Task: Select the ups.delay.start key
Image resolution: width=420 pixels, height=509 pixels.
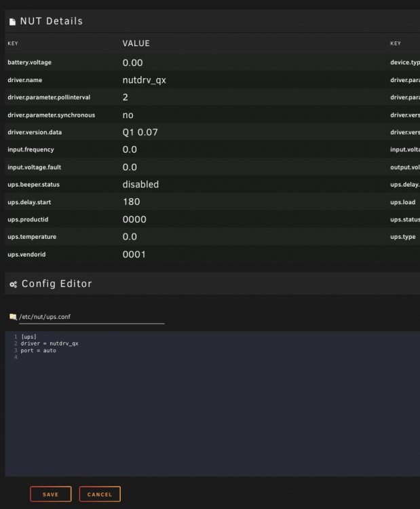Action: click(29, 202)
